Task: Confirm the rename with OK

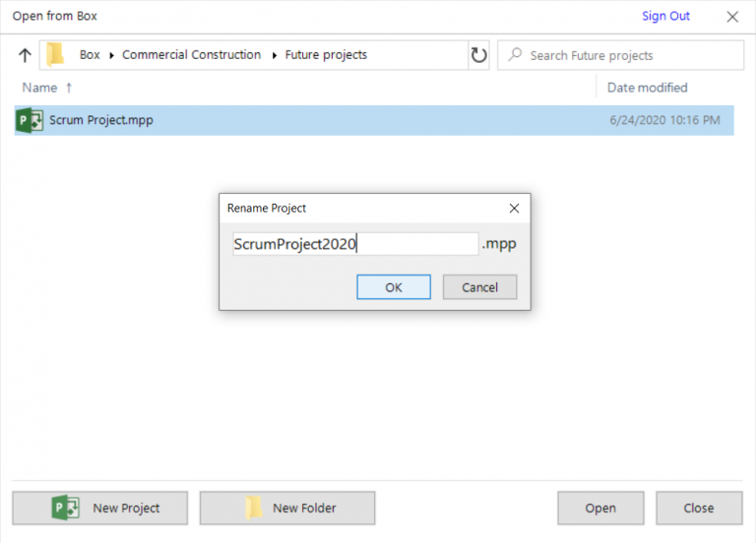Action: click(394, 287)
